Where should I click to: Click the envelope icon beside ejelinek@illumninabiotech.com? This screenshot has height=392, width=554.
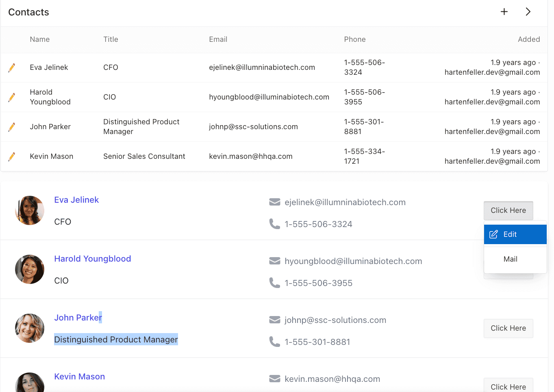(275, 202)
